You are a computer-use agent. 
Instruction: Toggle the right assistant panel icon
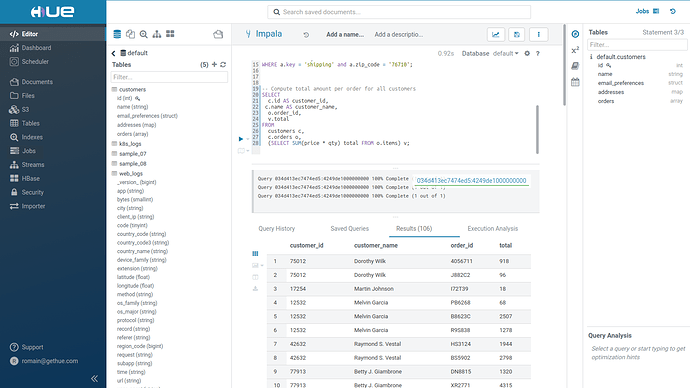(575, 34)
